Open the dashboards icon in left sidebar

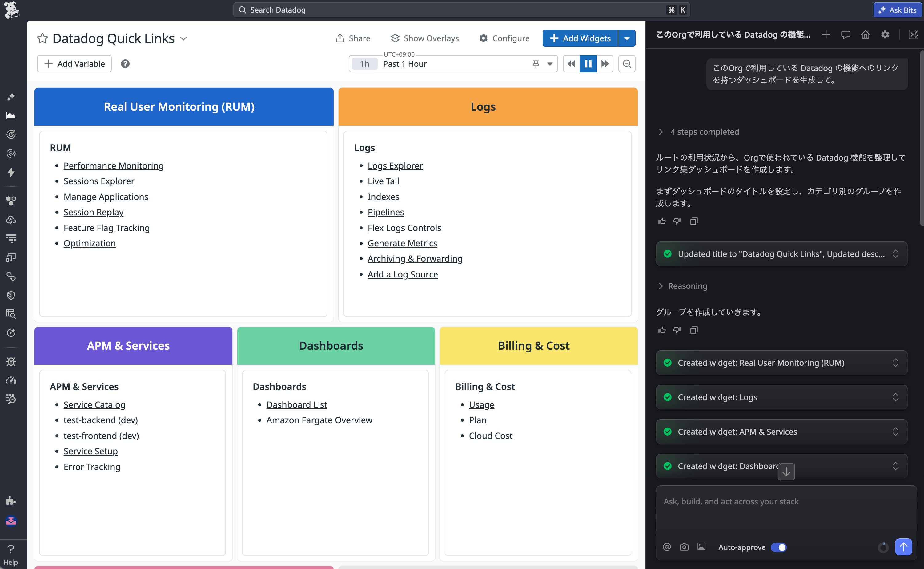point(11,116)
